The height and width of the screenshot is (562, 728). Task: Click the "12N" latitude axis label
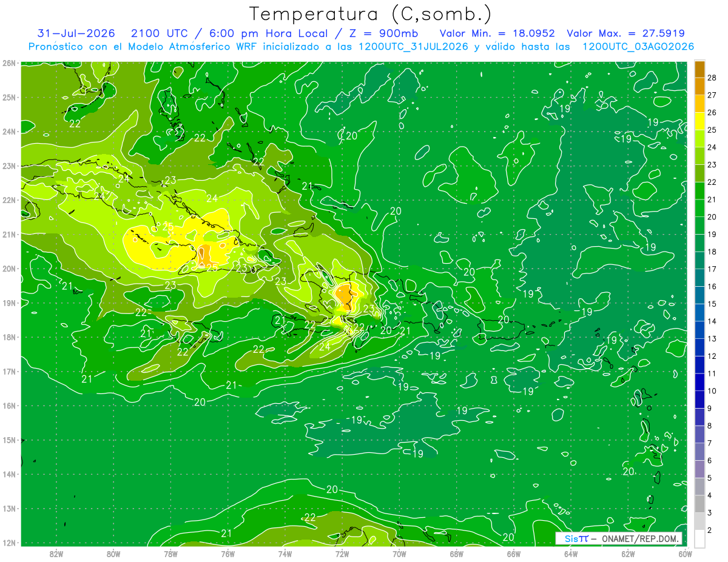[9, 543]
